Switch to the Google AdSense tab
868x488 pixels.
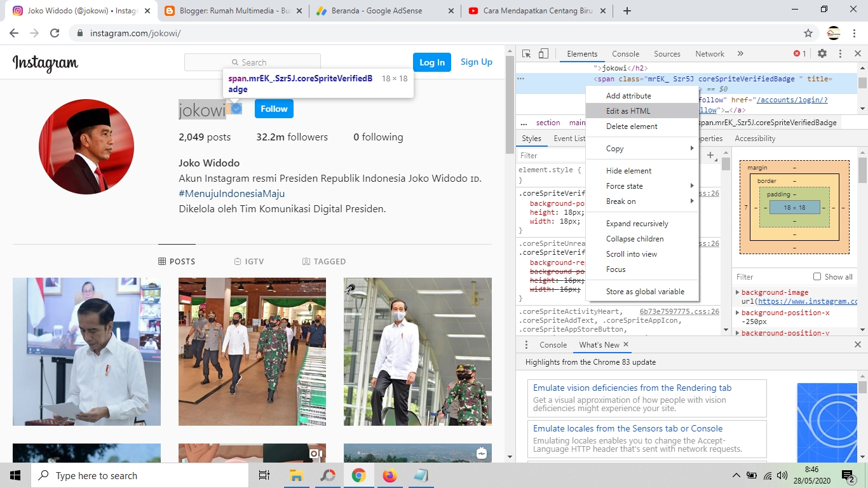385,11
